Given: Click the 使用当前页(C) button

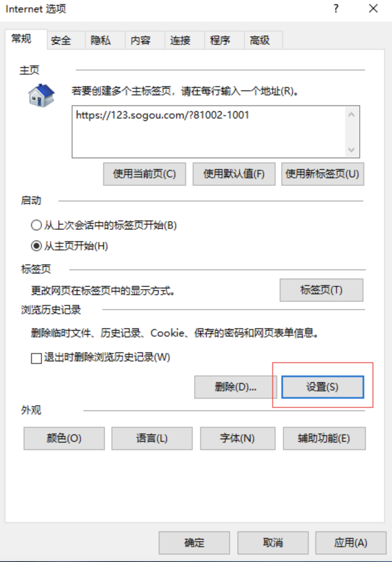Looking at the screenshot, I should click(145, 174).
